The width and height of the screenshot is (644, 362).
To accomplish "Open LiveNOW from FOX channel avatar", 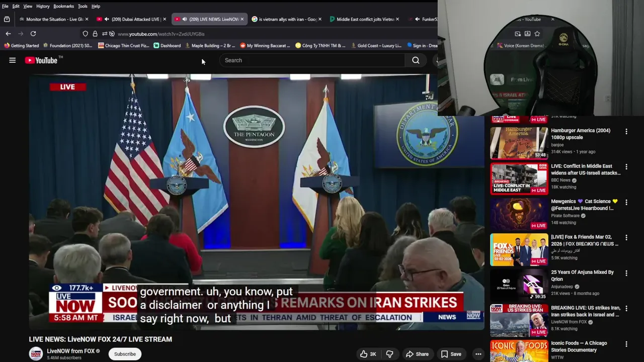I will pyautogui.click(x=36, y=354).
